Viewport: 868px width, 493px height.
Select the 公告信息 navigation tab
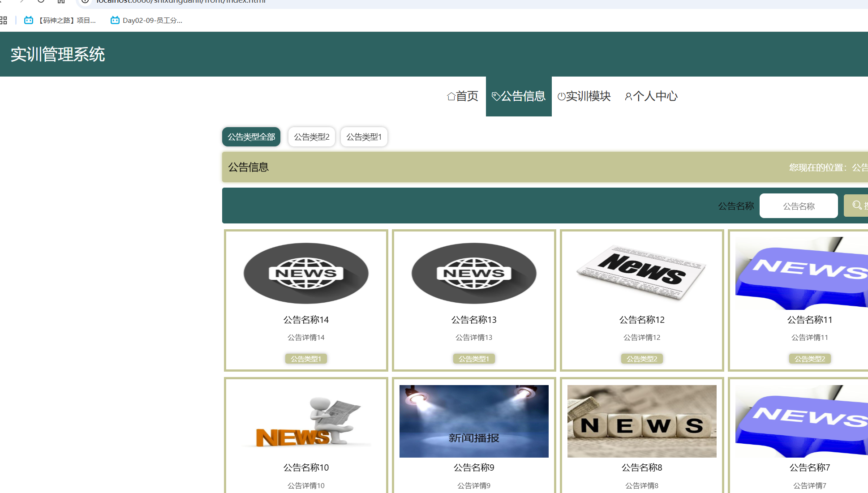click(x=519, y=96)
